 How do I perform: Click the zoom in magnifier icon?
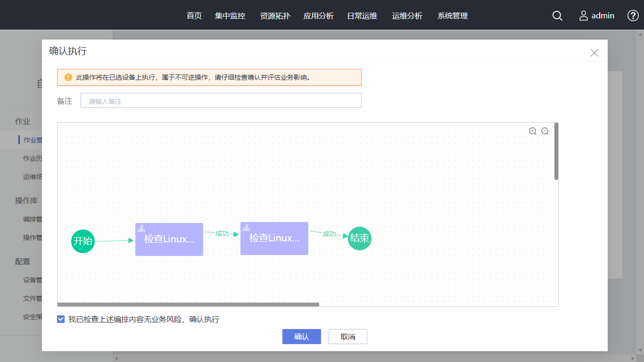[533, 131]
